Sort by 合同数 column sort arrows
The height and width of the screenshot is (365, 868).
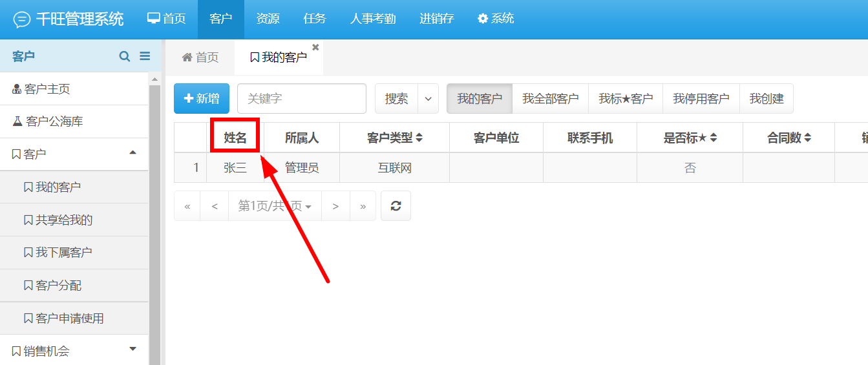pos(808,138)
